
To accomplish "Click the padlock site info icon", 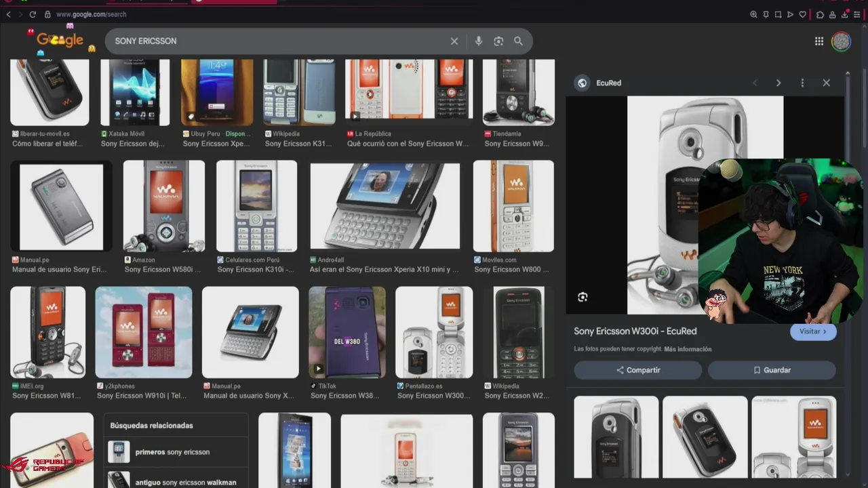I will (x=47, y=14).
